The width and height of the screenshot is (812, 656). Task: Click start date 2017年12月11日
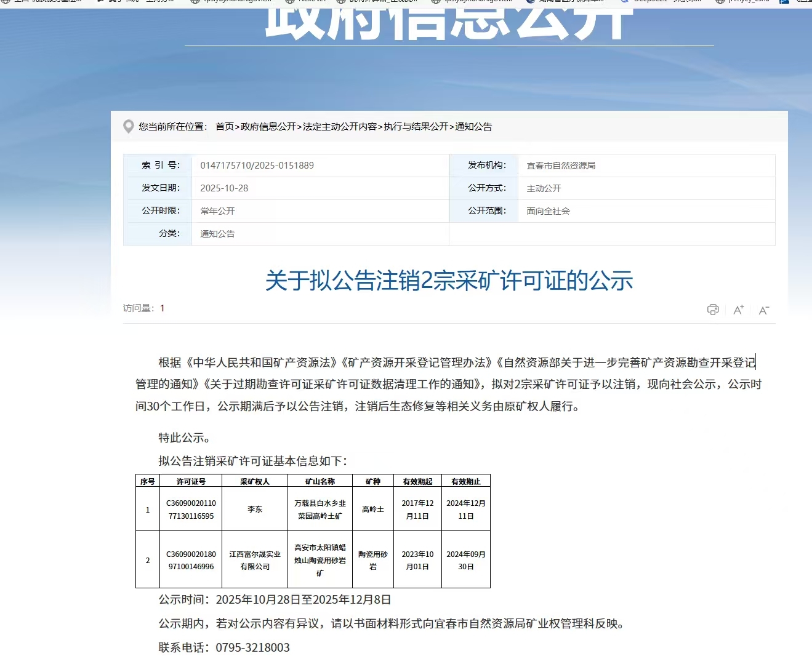(x=417, y=510)
